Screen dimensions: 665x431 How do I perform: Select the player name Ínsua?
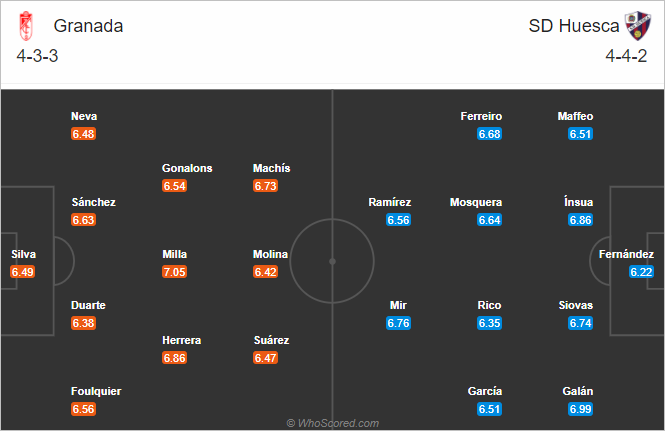pyautogui.click(x=578, y=202)
